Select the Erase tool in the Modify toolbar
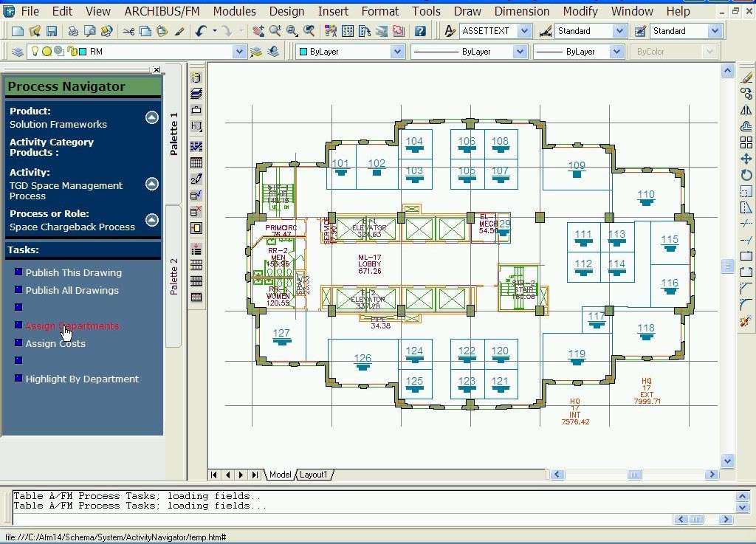 click(x=746, y=78)
